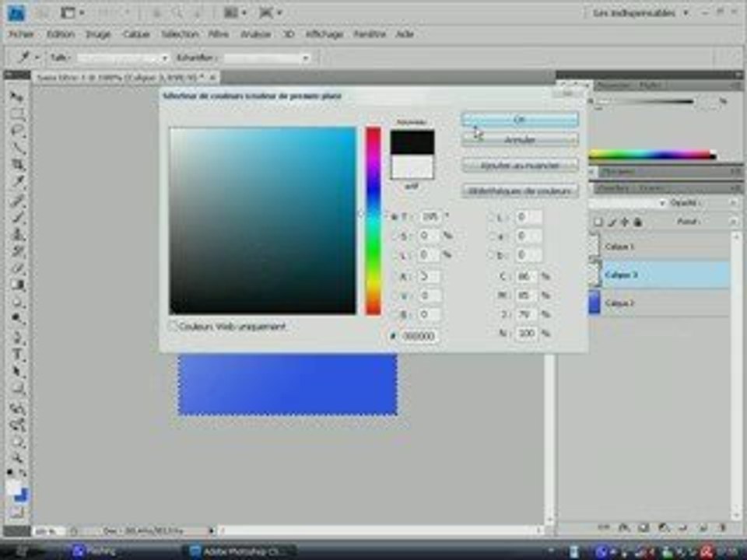Select the Gradient tool

point(17,285)
